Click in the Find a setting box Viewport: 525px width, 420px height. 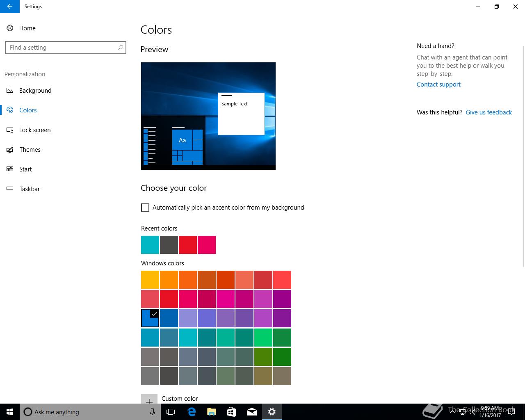tap(66, 48)
